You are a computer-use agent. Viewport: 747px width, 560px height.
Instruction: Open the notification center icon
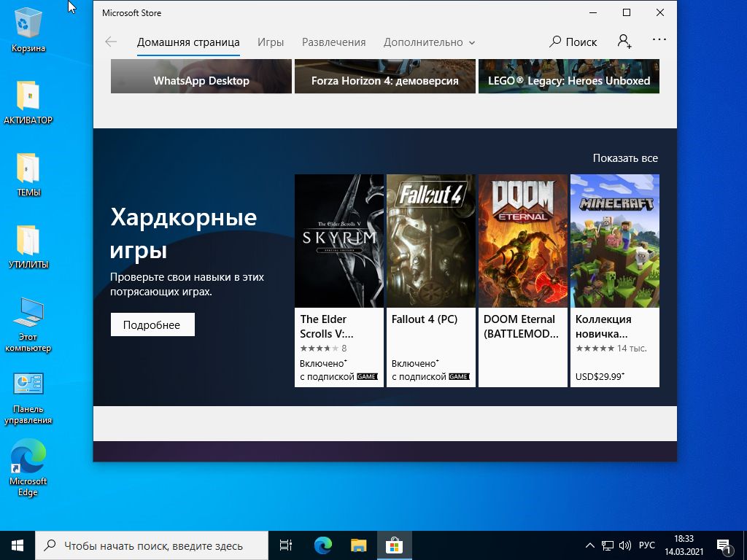[x=724, y=545]
